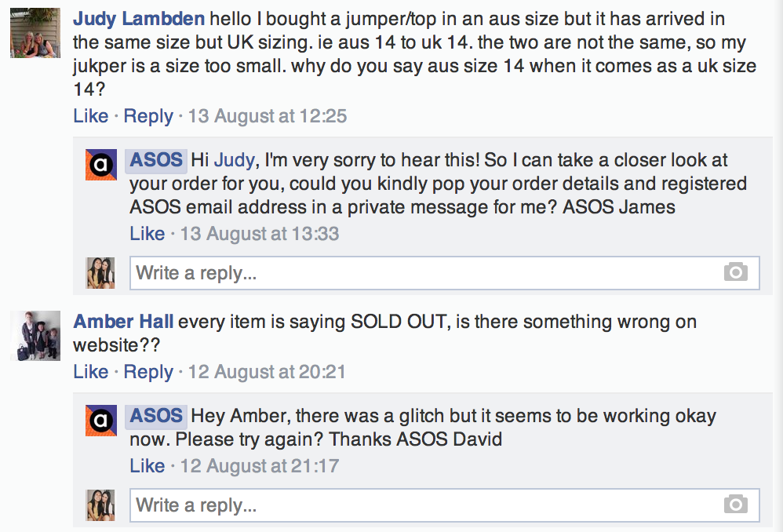Open Judy Lambden's profile name link
The height and width of the screenshot is (532, 783).
pyautogui.click(x=140, y=18)
